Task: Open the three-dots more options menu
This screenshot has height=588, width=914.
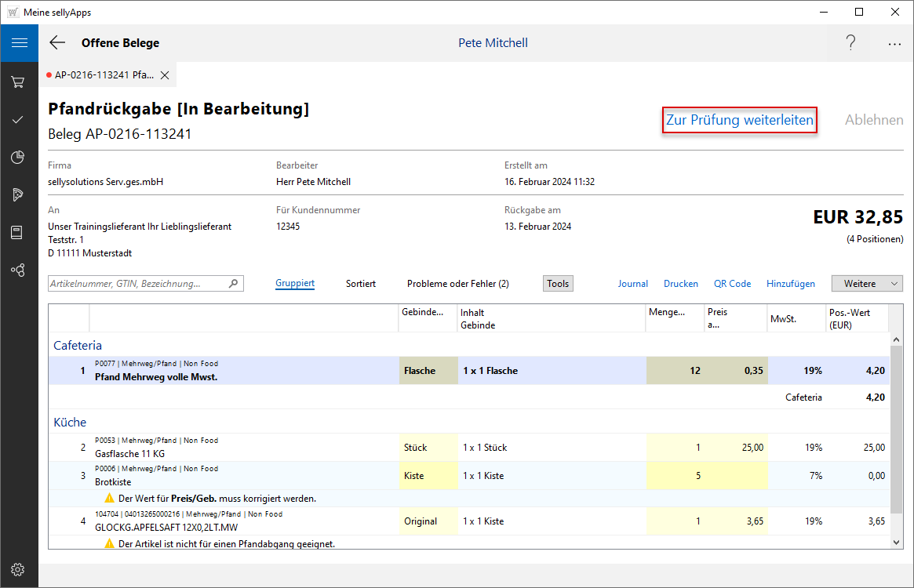Action: click(894, 44)
